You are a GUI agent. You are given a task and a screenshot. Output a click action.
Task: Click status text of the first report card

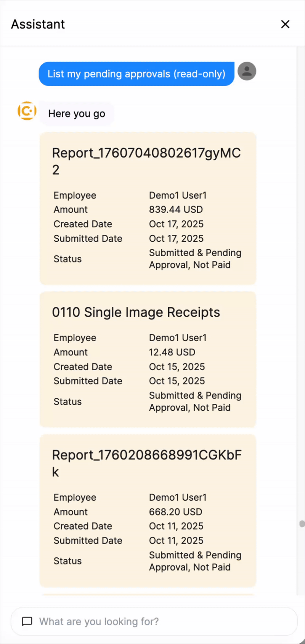pos(195,259)
